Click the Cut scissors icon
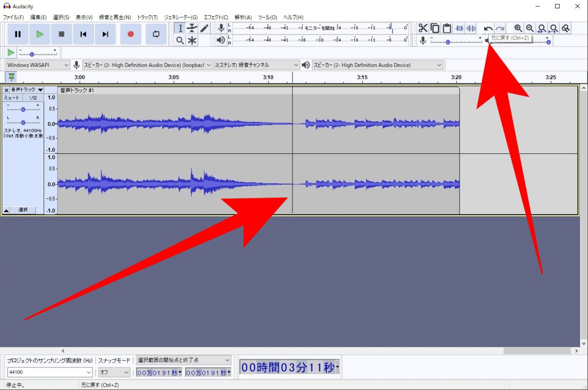 (423, 28)
